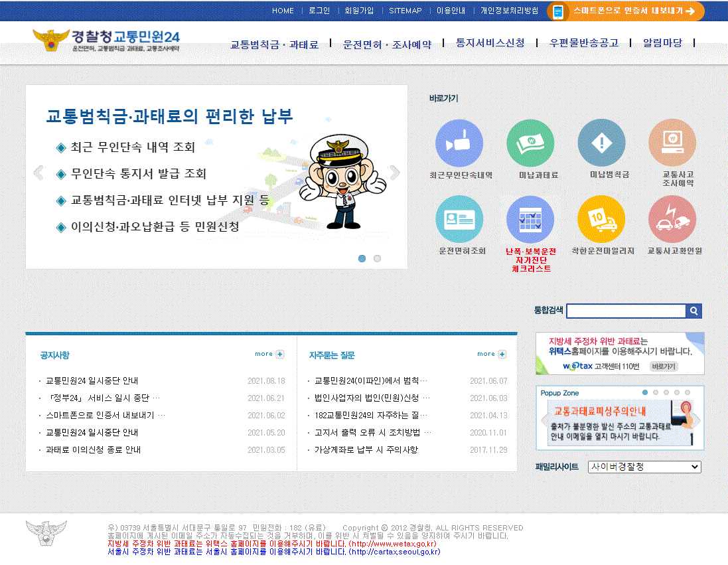
Task: Open FAQ 고지서 출력 오류 시 조치방법
Action: 373,433
